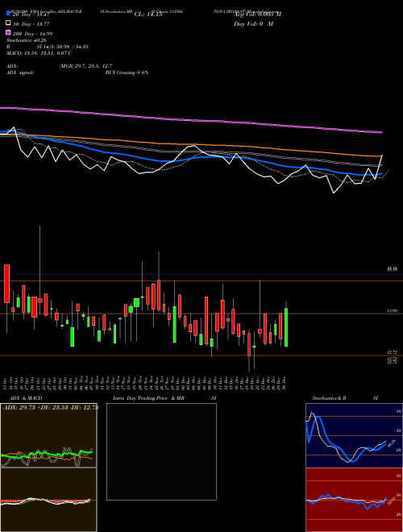This screenshot has height=532, width=403.
Task: Select the '50 Day = 13.77' legend text
Action: click(x=31, y=24)
